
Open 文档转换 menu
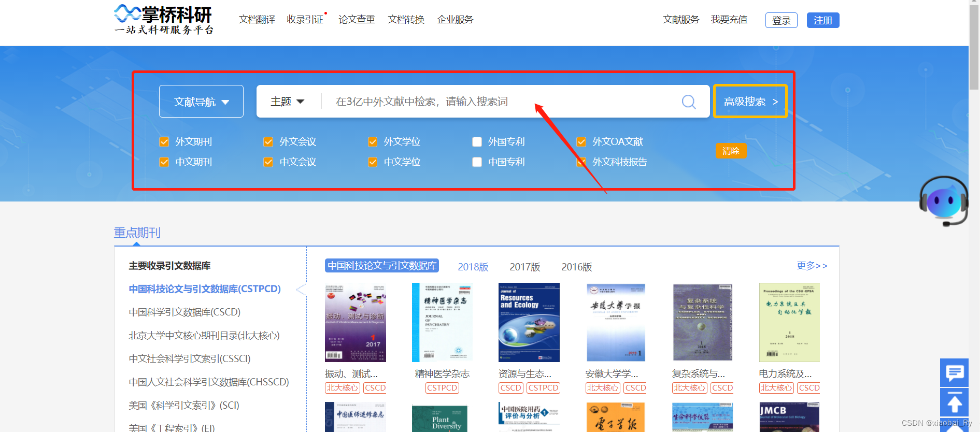pos(406,20)
